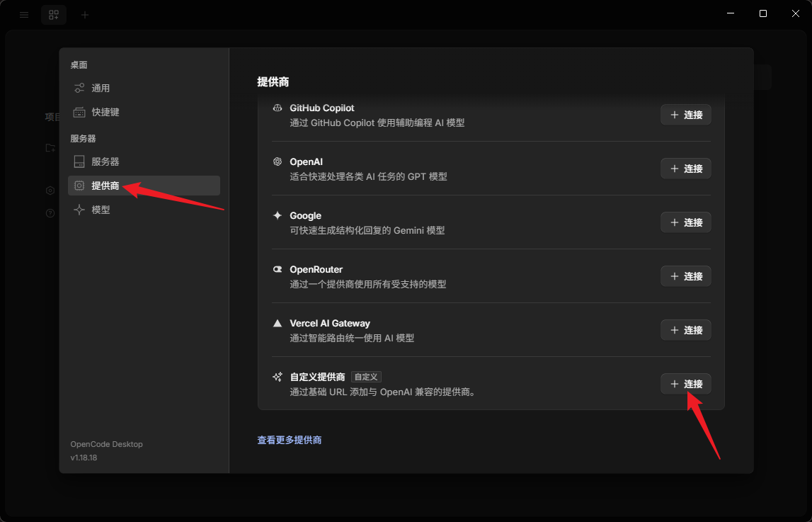
Task: Click the OpenAI provider name
Action: point(306,161)
